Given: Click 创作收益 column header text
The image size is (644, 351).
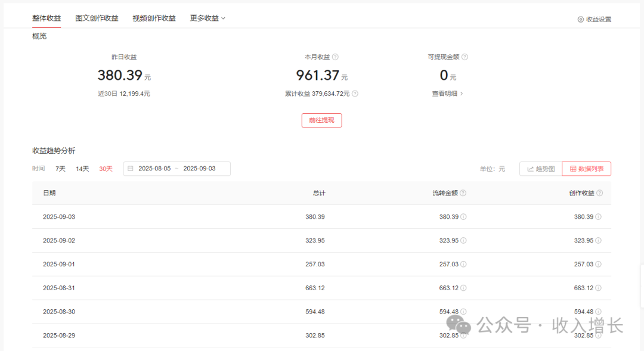Looking at the screenshot, I should (x=581, y=193).
